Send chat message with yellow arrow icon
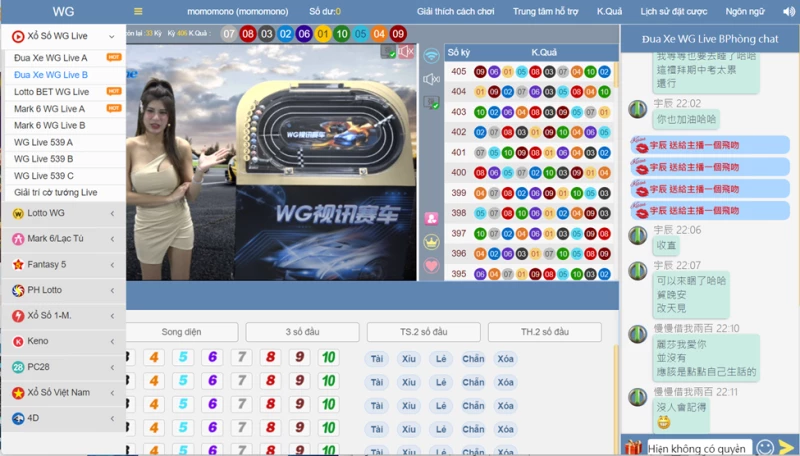This screenshot has width=800, height=456. coord(787,447)
